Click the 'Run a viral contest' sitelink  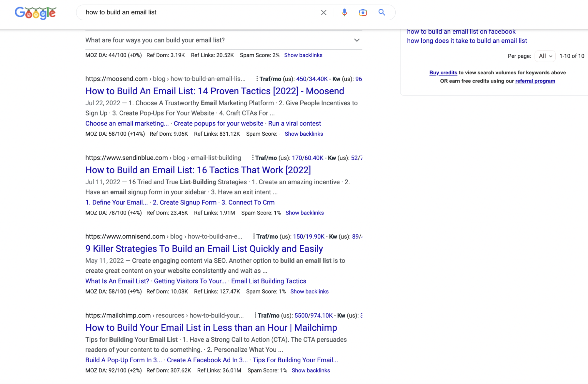295,123
